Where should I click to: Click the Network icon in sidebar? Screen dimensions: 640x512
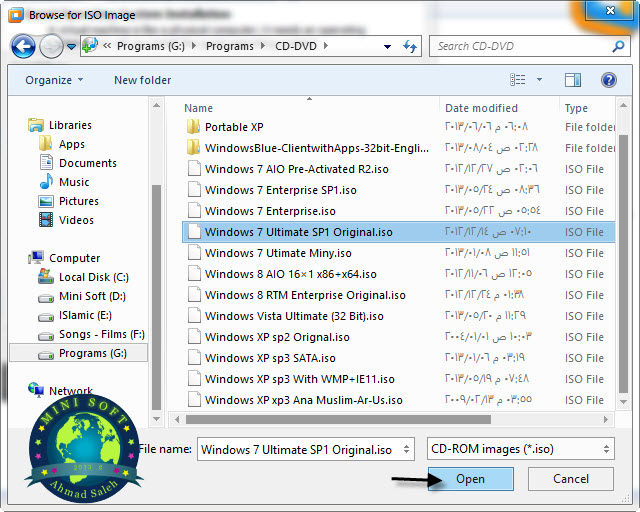pyautogui.click(x=36, y=390)
